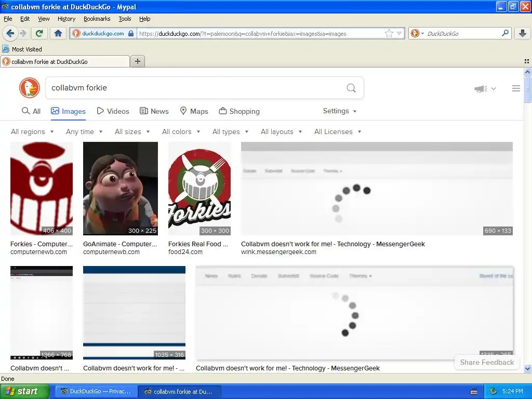Expand the Any time filter
This screenshot has height=399, width=532.
click(x=84, y=131)
